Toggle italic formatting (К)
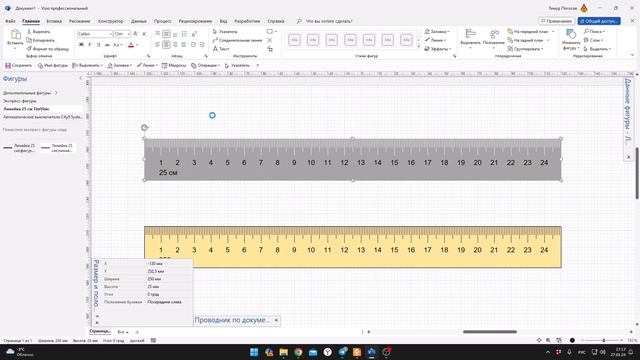This screenshot has height=360, width=640. 90,44
